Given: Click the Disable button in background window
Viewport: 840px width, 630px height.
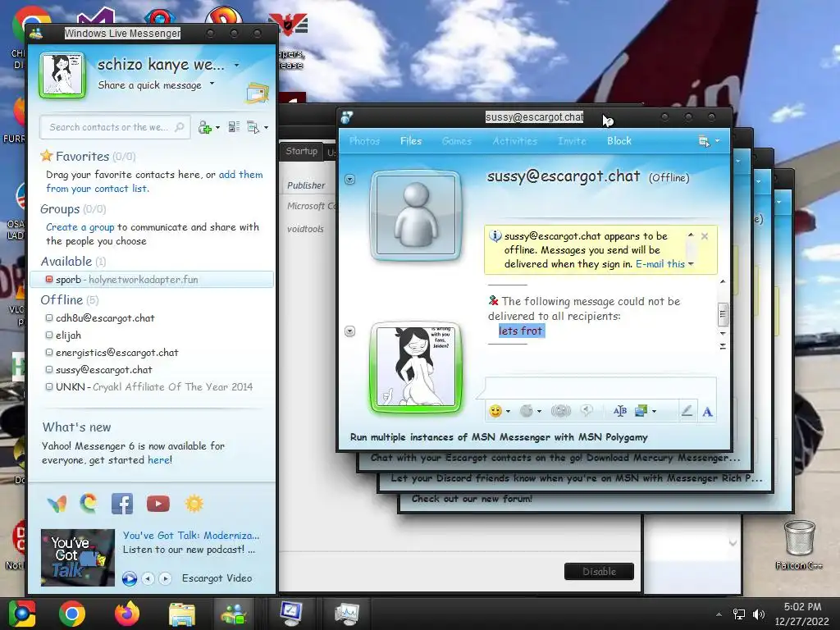Looking at the screenshot, I should (x=599, y=572).
